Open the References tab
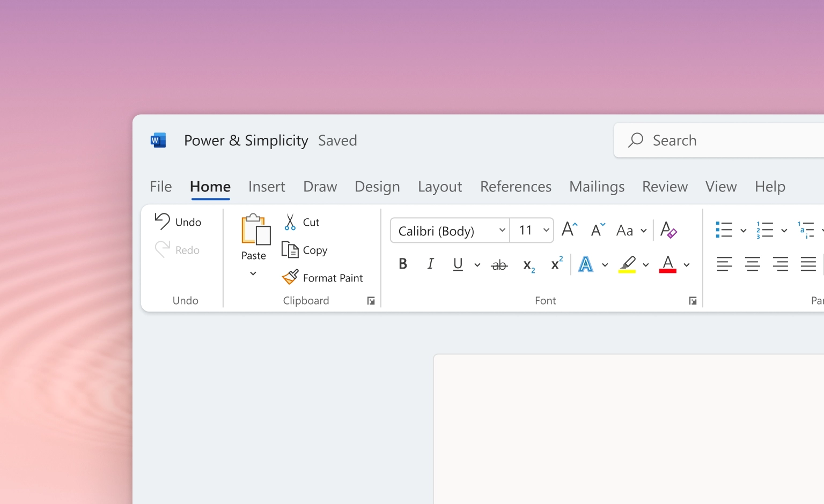Screen dimensions: 824x504 point(516,187)
